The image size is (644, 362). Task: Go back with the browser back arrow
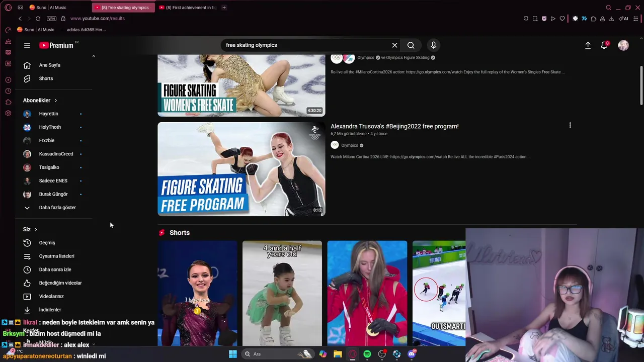point(20,19)
